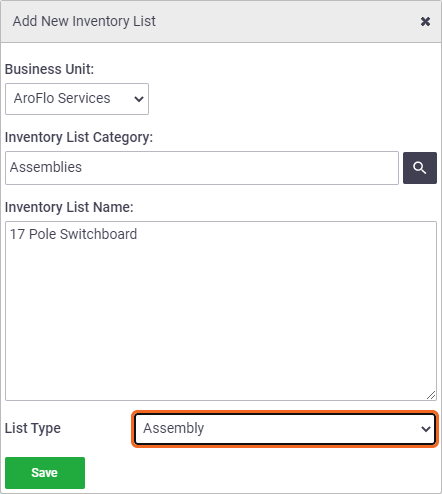
Task: Save the new inventory list
Action: click(45, 473)
